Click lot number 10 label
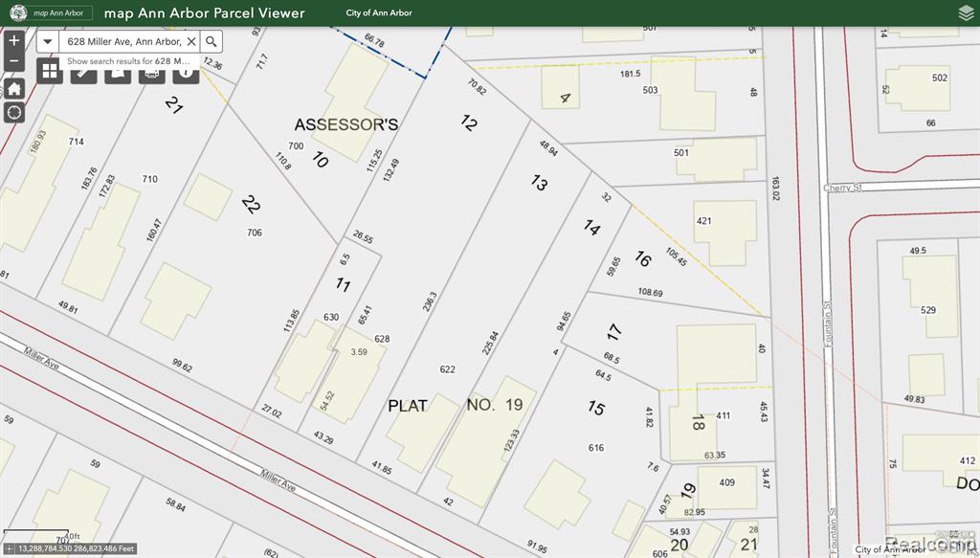980x558 pixels. pyautogui.click(x=320, y=160)
